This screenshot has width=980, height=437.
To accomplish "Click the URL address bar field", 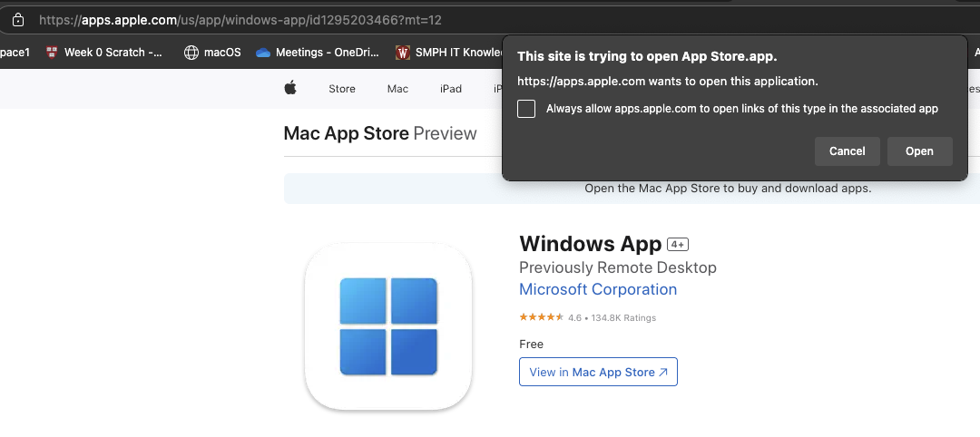I will pyautogui.click(x=490, y=20).
